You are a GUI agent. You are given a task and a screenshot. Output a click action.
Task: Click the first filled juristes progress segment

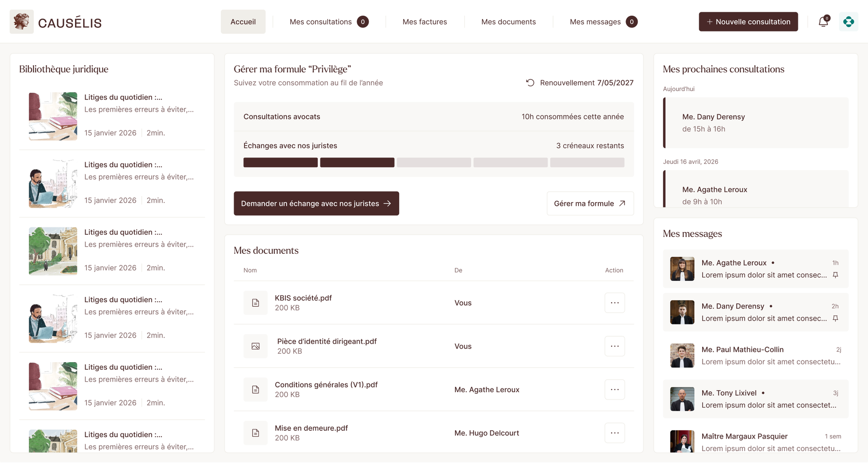(281, 162)
